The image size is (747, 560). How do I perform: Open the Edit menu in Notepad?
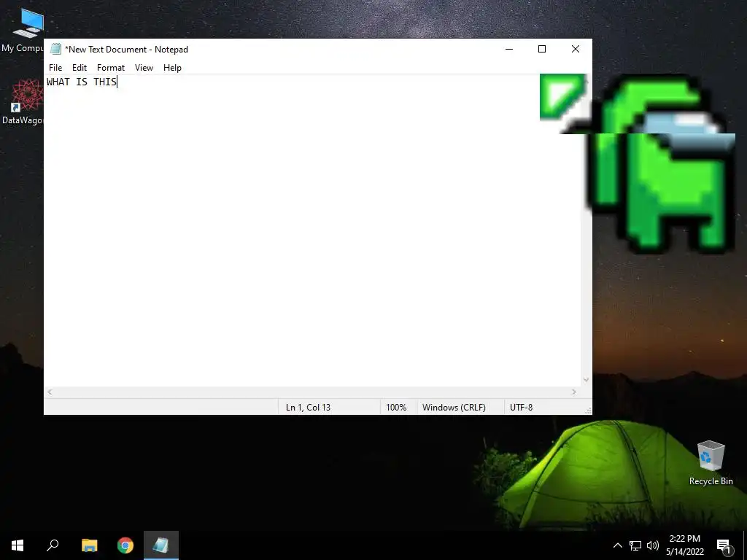tap(79, 68)
